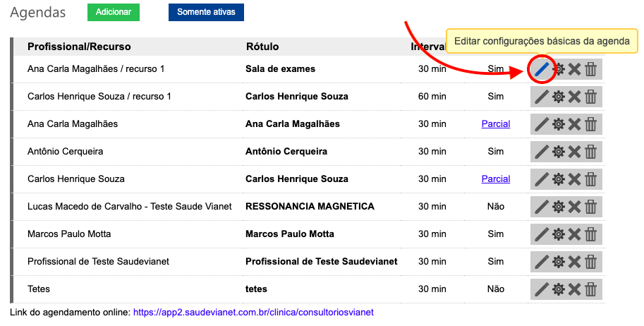This screenshot has width=644, height=326.
Task: Click pencil edit icon for Sala de exames
Action: 541,69
